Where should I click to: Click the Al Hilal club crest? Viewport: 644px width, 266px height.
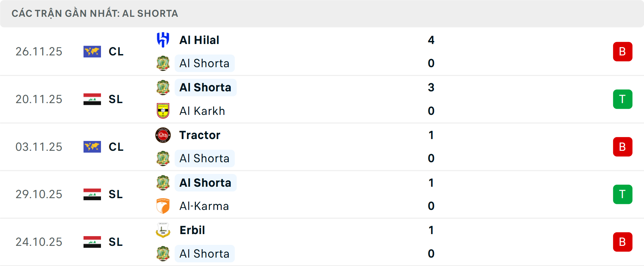click(x=163, y=40)
